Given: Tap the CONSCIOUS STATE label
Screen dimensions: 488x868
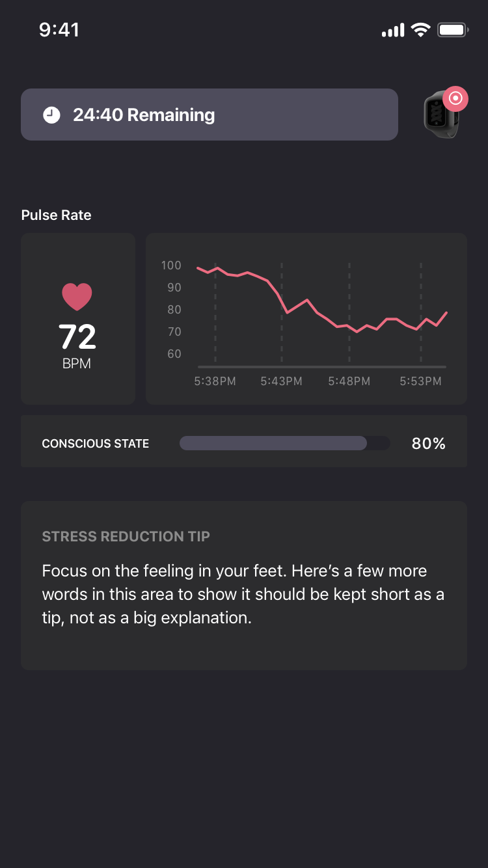Looking at the screenshot, I should pos(96,444).
